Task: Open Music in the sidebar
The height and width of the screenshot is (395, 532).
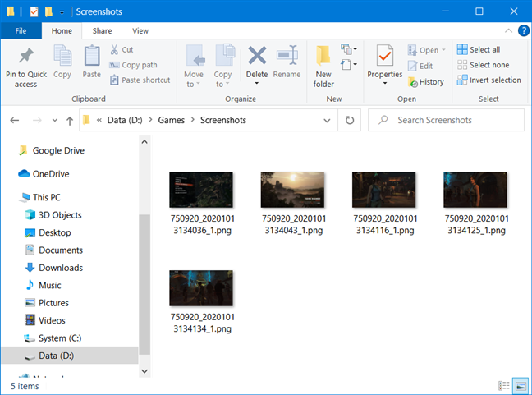Action: tap(43, 285)
